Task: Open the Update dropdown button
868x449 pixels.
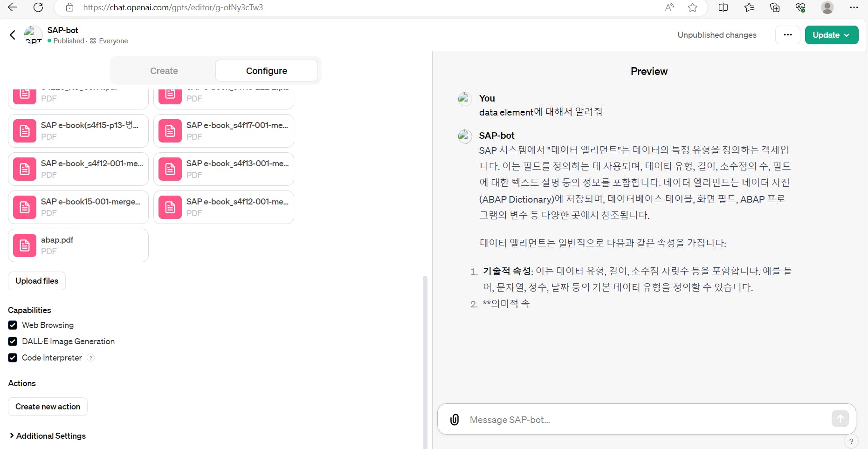Action: tap(831, 35)
